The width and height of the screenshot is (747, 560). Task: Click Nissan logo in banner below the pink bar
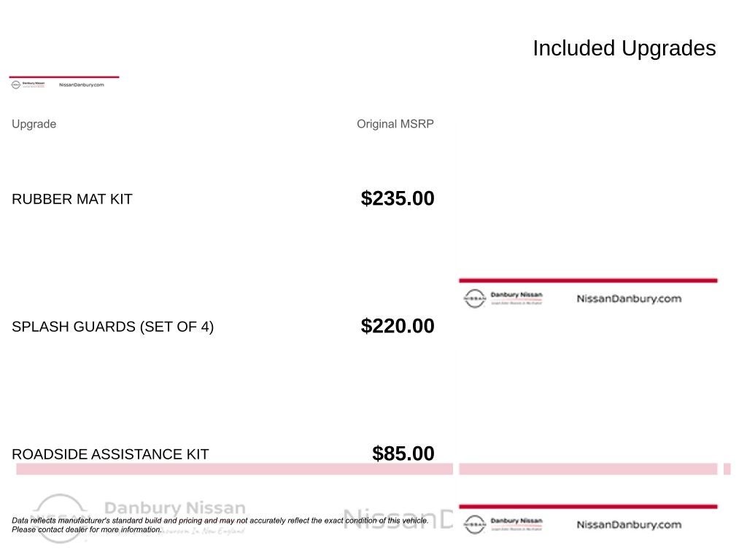click(x=475, y=524)
